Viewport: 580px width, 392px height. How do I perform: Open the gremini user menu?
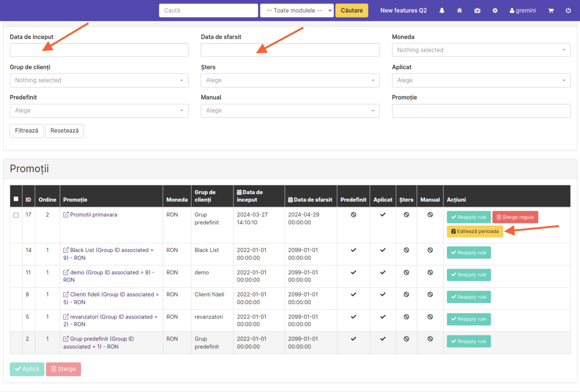pos(523,10)
